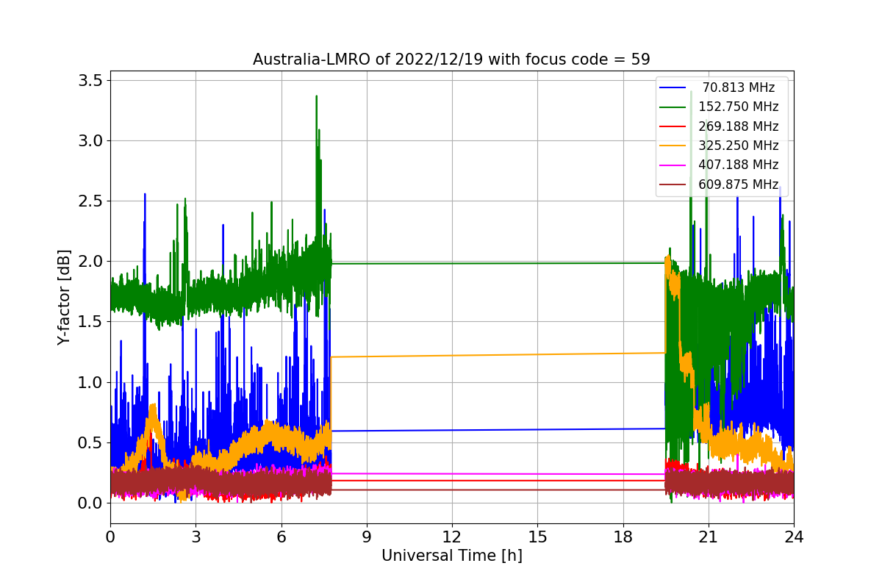The image size is (882, 588).
Task: Click the red line sample in legend
Action: pyautogui.click(x=673, y=126)
